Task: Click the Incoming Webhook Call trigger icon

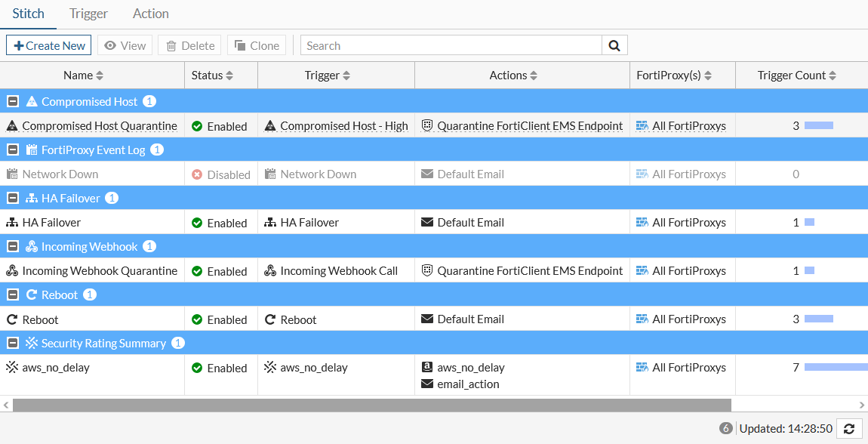Action: coord(270,271)
